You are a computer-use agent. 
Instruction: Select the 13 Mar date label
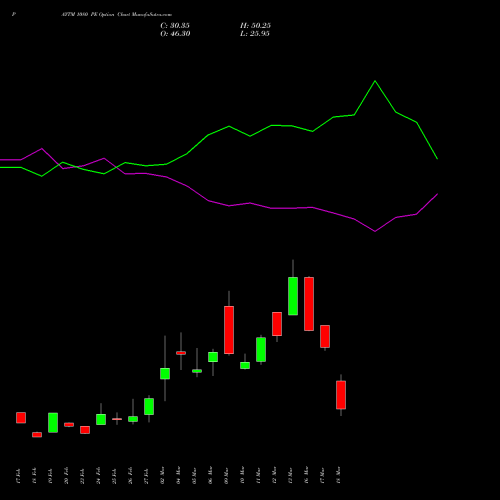290,475
